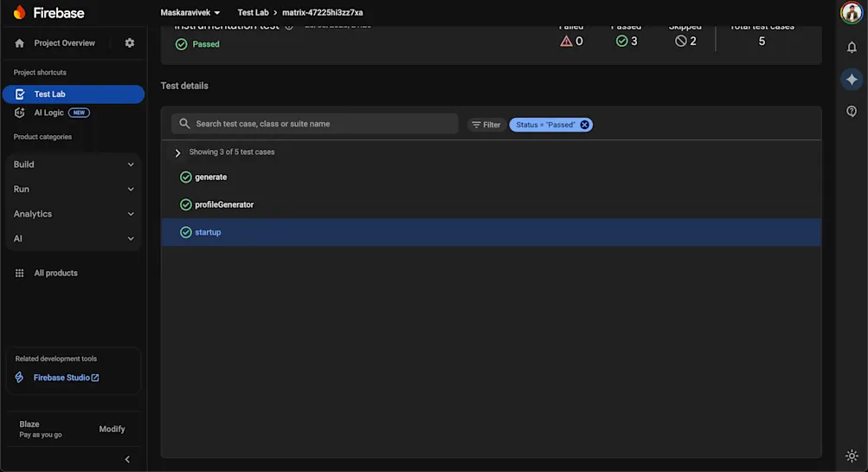868x472 pixels.
Task: Click the Test details heading
Action: (184, 86)
